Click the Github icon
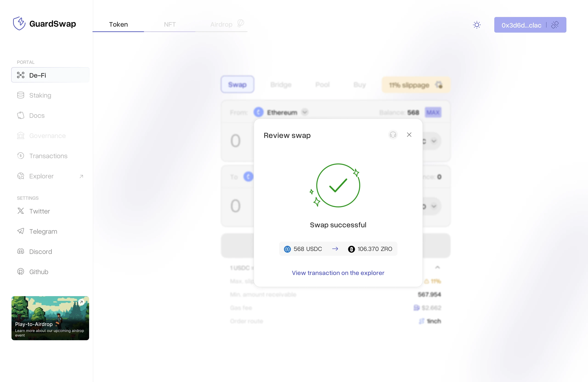 21,272
